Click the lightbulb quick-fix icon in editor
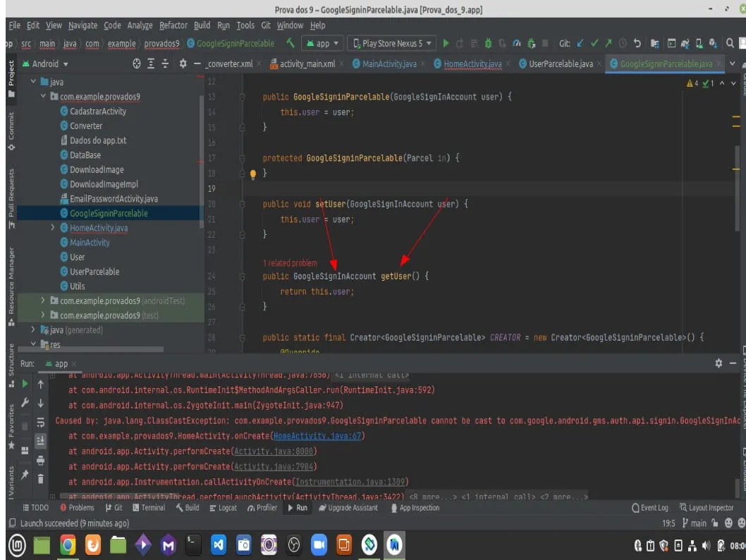Screen dimensions: 746x560 (x=253, y=174)
